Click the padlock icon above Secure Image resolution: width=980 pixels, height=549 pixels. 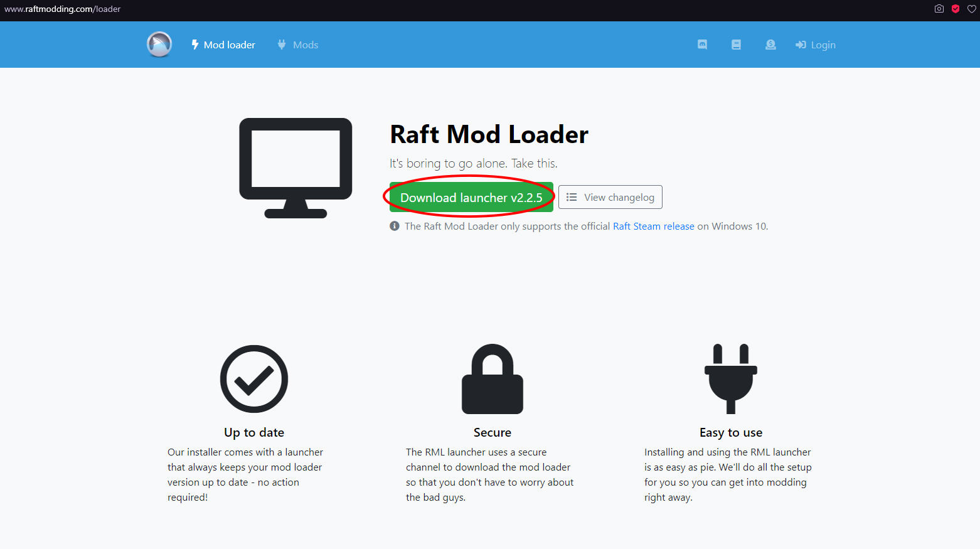tap(493, 379)
